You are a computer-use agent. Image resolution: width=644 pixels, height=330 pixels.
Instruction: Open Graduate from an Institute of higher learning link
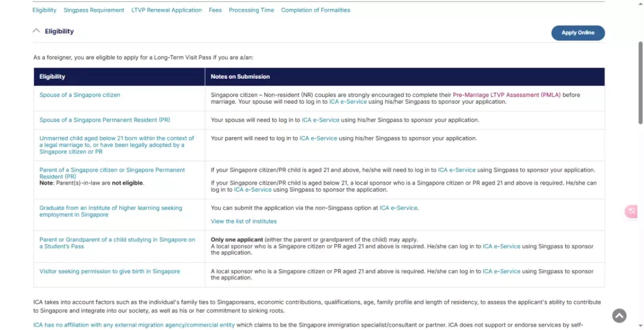click(x=110, y=211)
